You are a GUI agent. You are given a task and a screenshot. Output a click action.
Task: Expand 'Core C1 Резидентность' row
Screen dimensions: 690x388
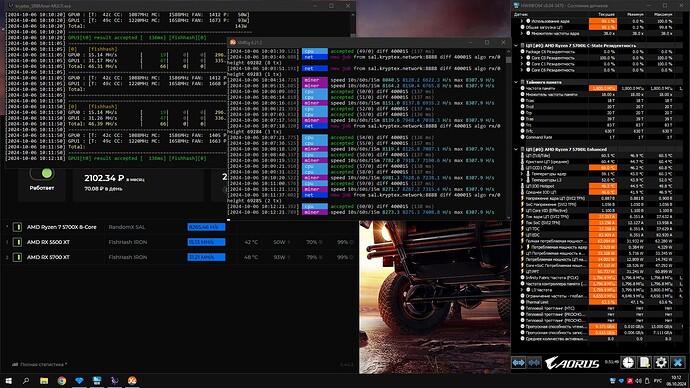pyautogui.click(x=522, y=64)
